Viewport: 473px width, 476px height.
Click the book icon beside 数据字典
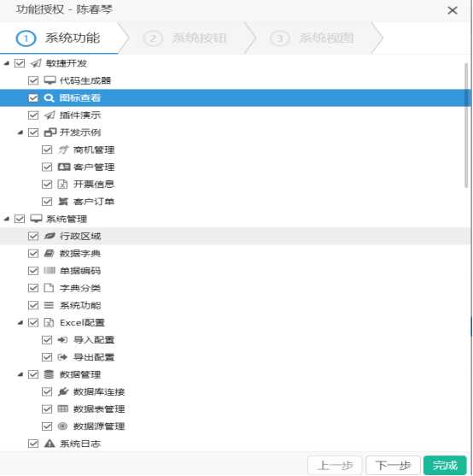click(x=50, y=254)
